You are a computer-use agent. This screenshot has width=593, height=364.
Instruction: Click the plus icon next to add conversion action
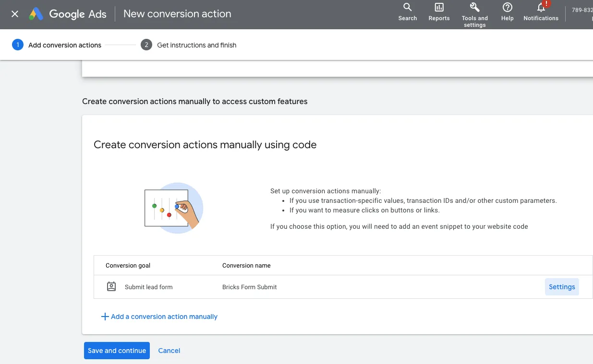pos(105,317)
